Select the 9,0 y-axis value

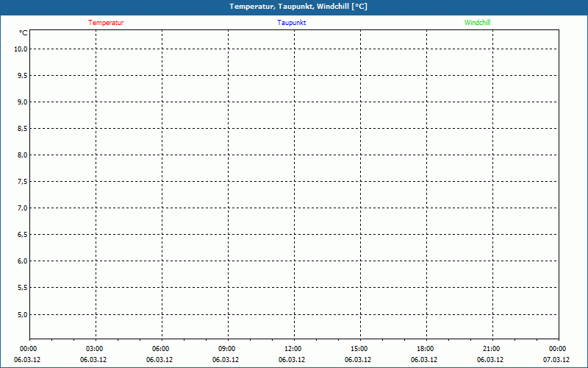(23, 102)
